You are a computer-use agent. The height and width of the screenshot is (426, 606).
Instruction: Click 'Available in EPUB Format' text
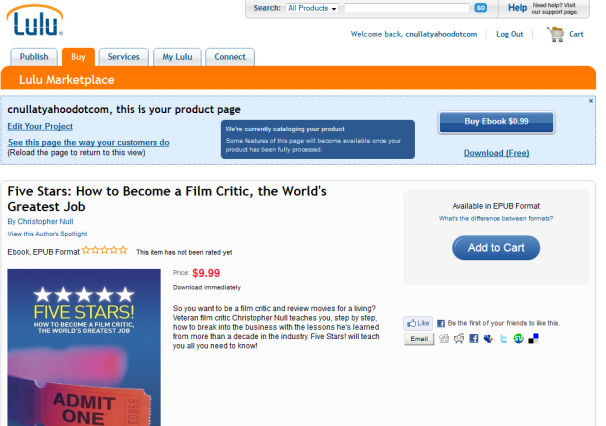pyautogui.click(x=496, y=206)
